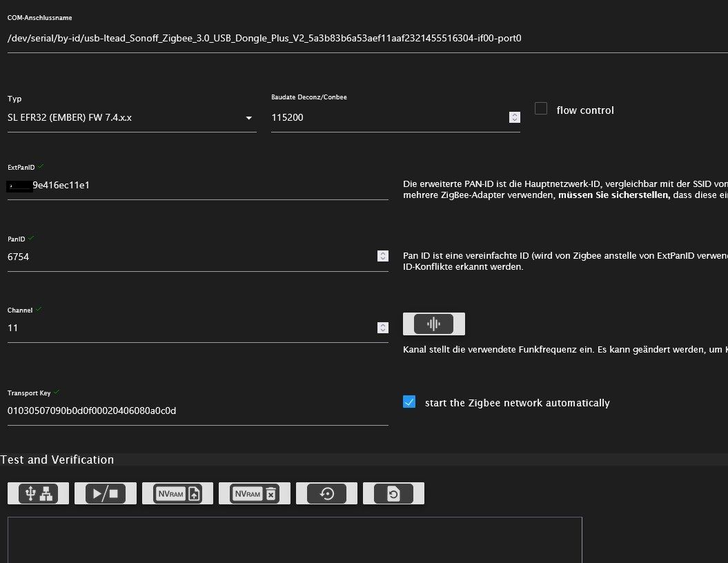The width and height of the screenshot is (728, 563).
Task: Erase the NVRAM data
Action: click(x=254, y=493)
